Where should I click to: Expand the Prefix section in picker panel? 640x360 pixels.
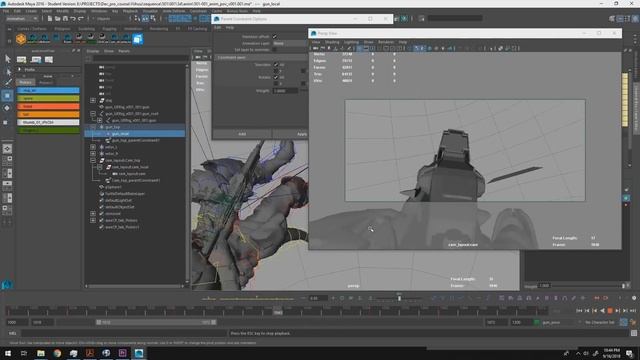(x=19, y=69)
